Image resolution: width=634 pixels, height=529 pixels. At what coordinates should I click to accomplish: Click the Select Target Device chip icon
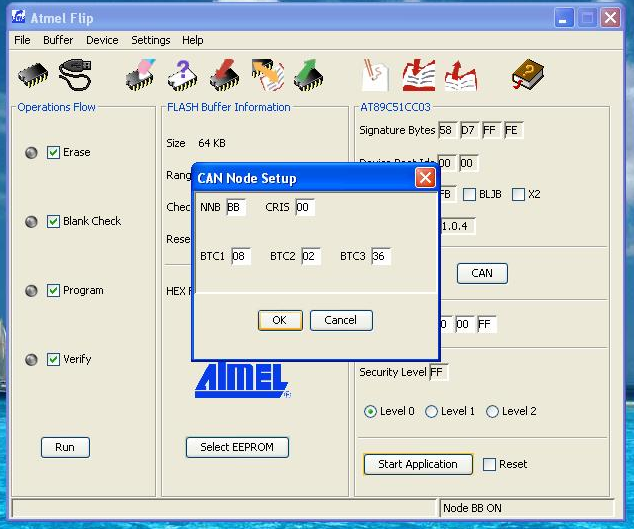click(x=33, y=75)
